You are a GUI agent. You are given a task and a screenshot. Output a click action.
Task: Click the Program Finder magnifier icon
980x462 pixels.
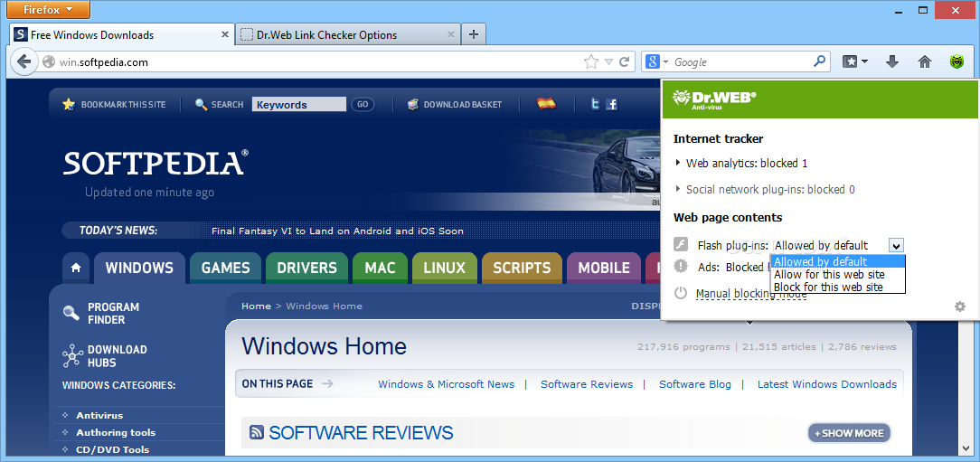coord(71,313)
